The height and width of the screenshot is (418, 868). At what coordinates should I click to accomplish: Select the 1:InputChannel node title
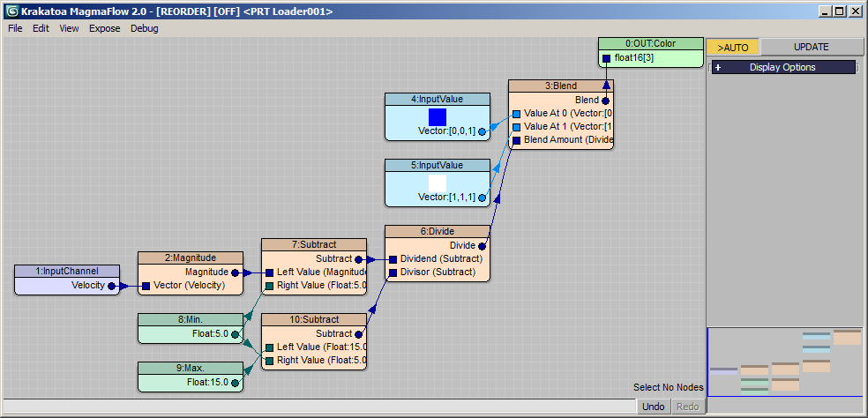click(67, 272)
